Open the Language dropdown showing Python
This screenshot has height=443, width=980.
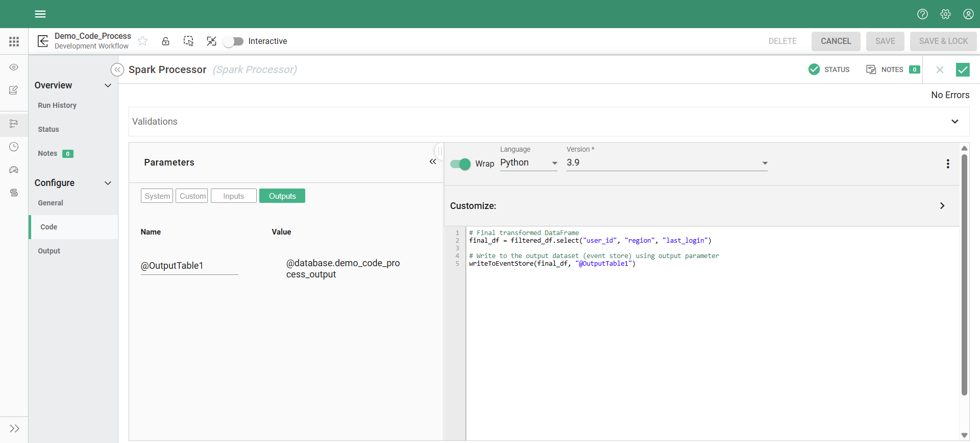(528, 163)
